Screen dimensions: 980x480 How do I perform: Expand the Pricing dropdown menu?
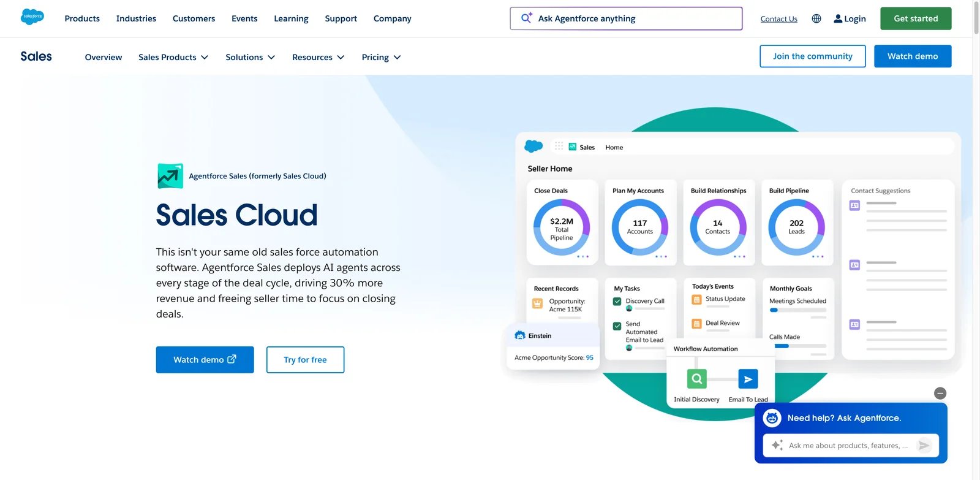(381, 57)
